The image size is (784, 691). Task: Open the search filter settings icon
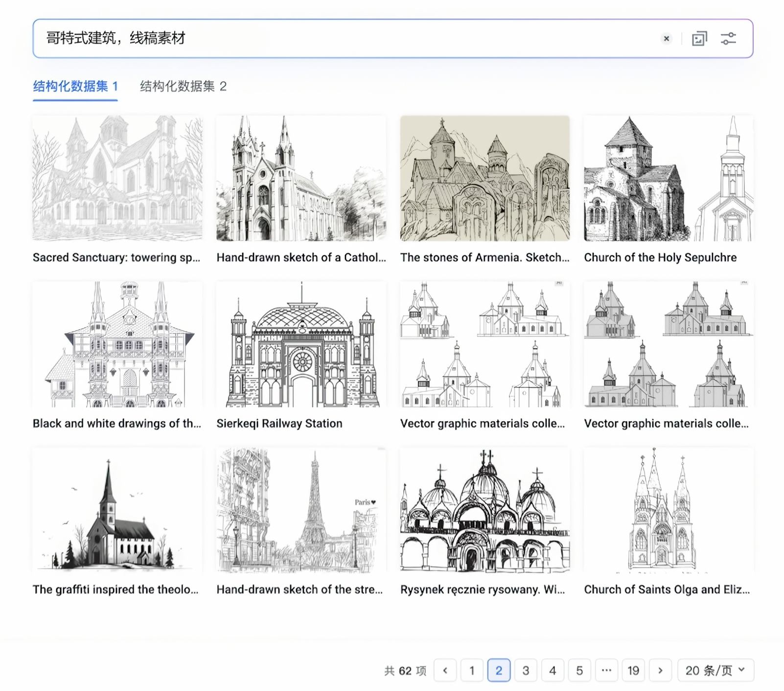(x=728, y=39)
